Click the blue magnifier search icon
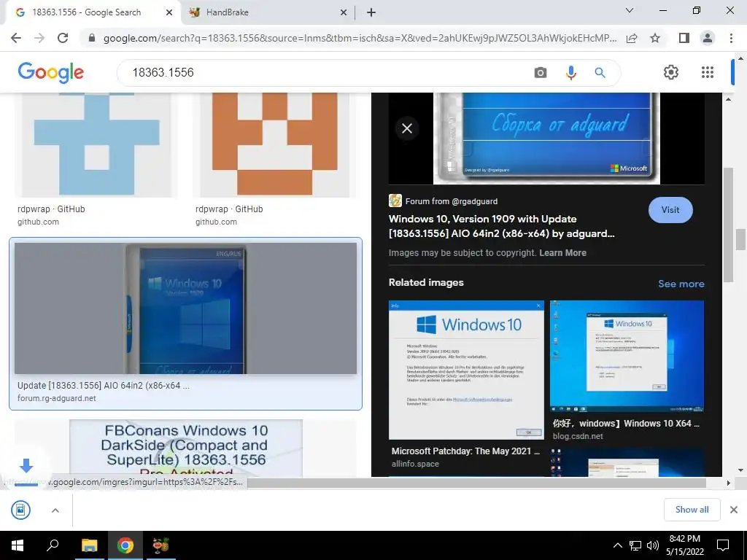The width and height of the screenshot is (747, 560). coord(600,72)
